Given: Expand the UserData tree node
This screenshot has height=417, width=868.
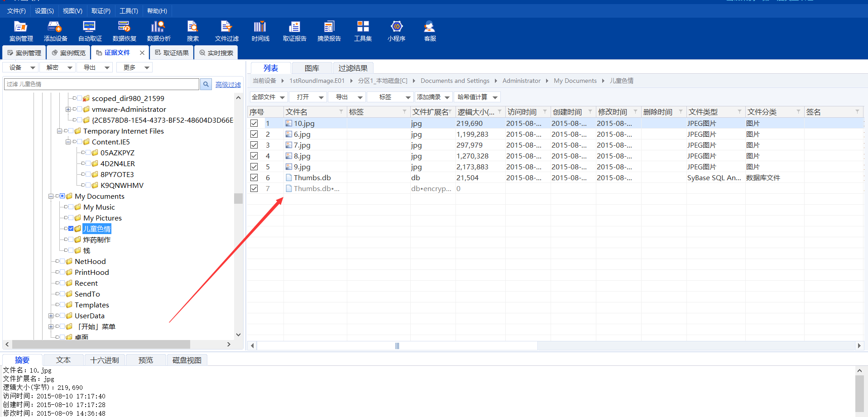Looking at the screenshot, I should tap(51, 316).
